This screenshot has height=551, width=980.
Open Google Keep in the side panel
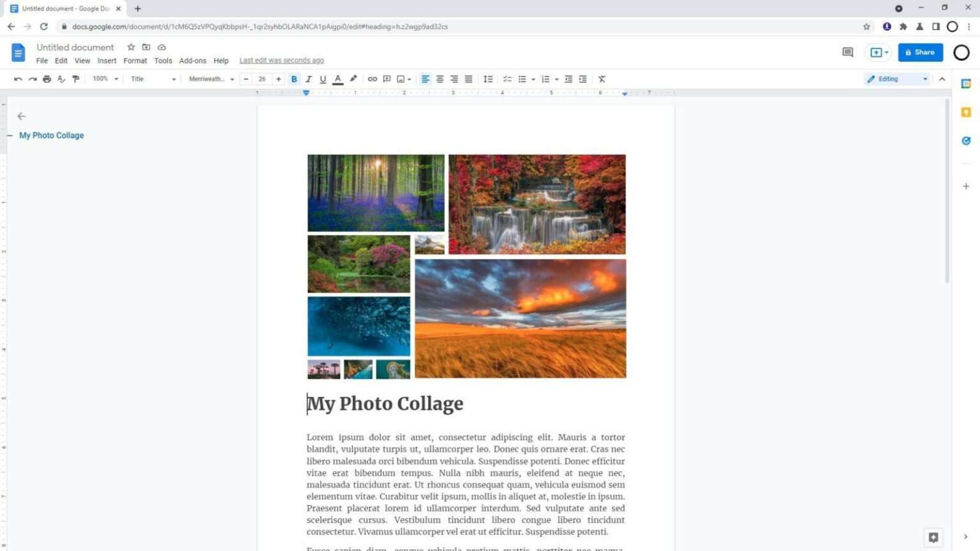pos(965,112)
